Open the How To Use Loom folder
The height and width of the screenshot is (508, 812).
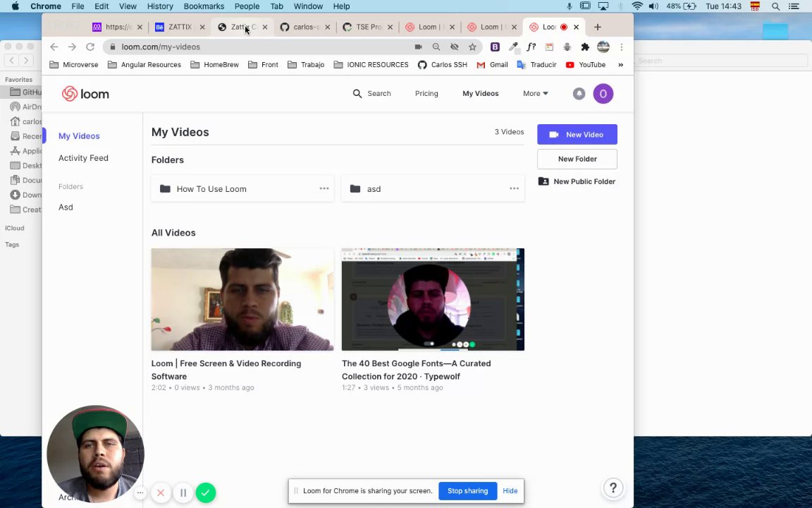click(x=242, y=188)
